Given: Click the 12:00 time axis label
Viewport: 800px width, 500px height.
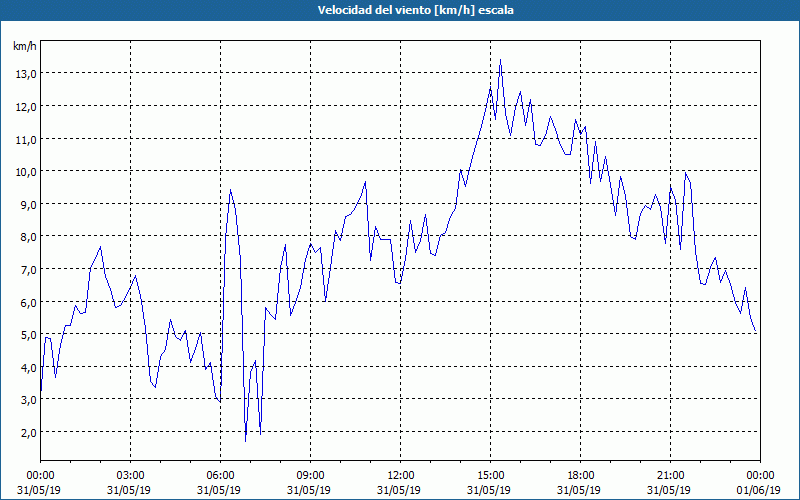Looking at the screenshot, I should tap(401, 476).
